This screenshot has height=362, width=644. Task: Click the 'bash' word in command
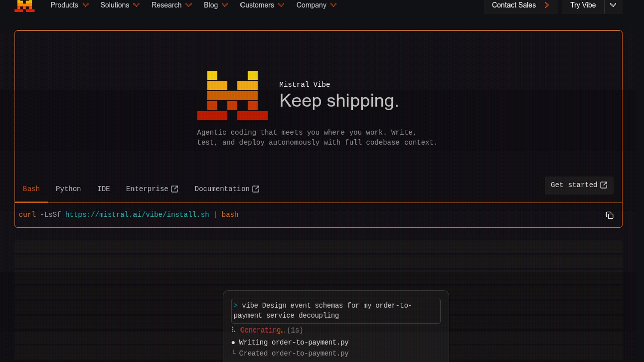click(230, 215)
